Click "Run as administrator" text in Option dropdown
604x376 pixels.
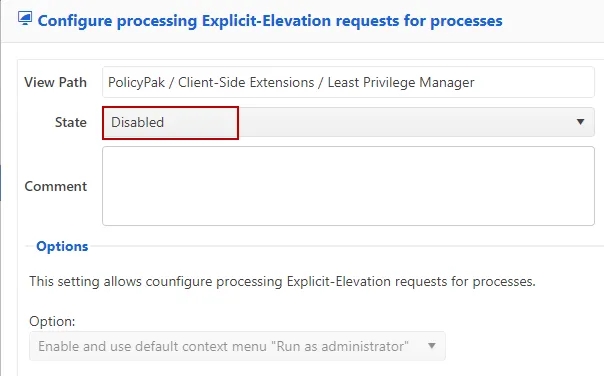coord(340,346)
